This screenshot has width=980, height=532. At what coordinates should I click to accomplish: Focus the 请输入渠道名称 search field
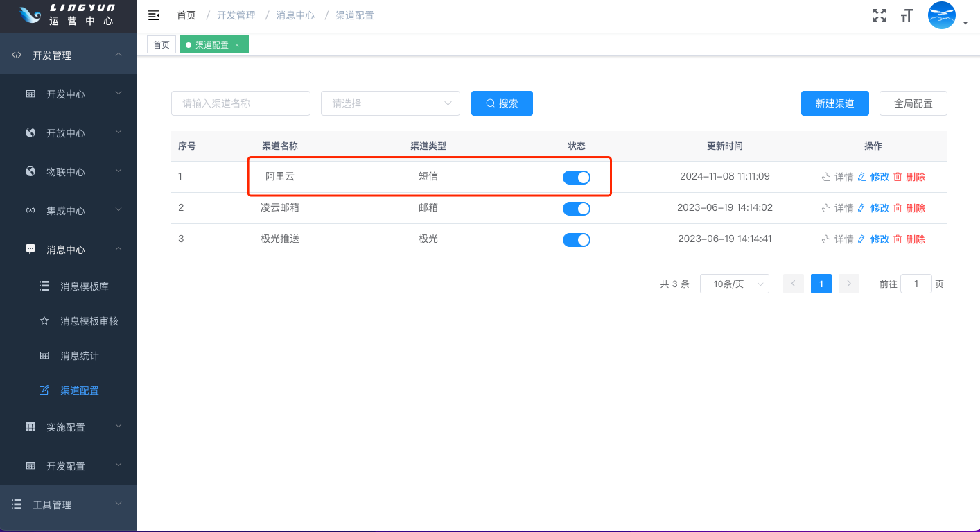(x=240, y=103)
